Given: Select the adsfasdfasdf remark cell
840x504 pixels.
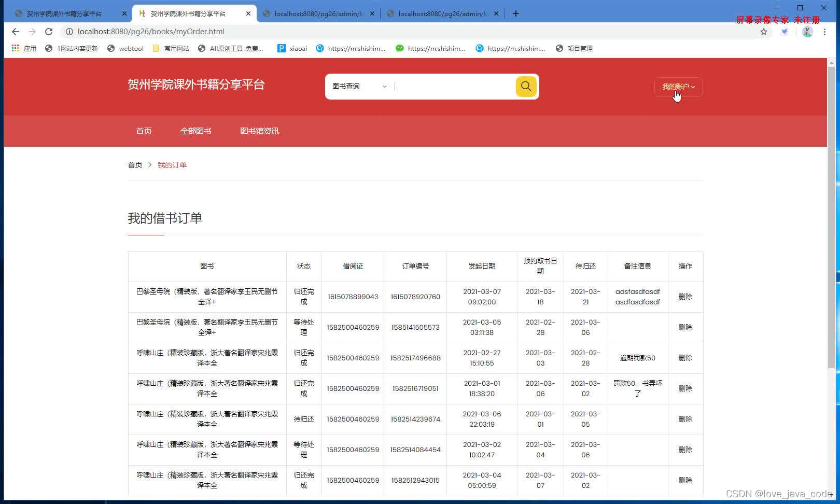Looking at the screenshot, I should pyautogui.click(x=638, y=297).
